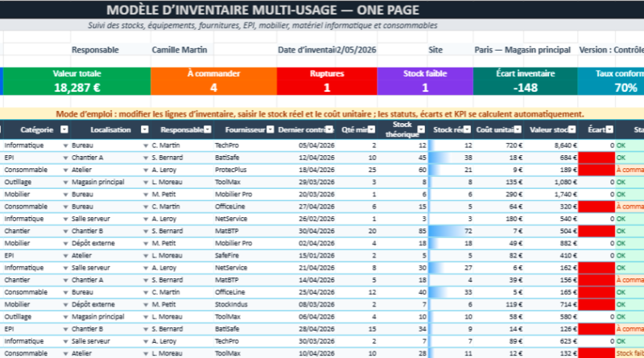Select the 'SafeFire' supplier cell
The height and width of the screenshot is (358, 644).
point(246,255)
